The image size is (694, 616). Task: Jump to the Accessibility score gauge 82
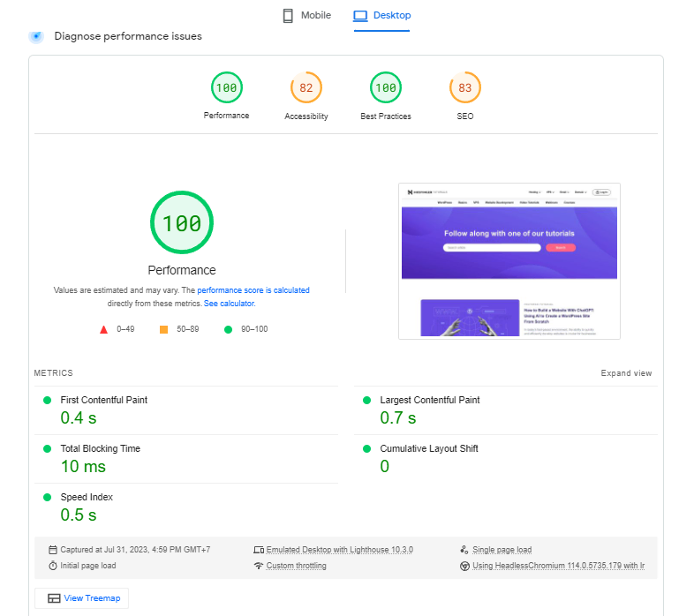pos(306,87)
